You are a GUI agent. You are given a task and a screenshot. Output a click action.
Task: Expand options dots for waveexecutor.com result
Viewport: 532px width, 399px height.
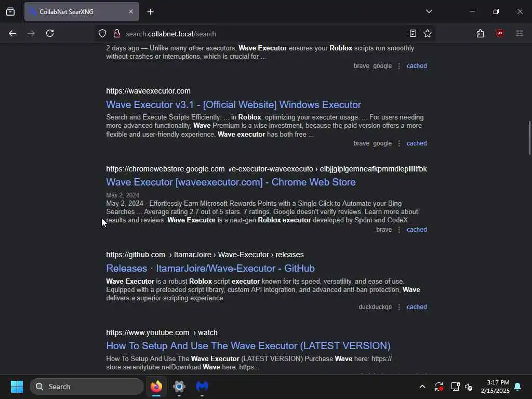point(399,143)
